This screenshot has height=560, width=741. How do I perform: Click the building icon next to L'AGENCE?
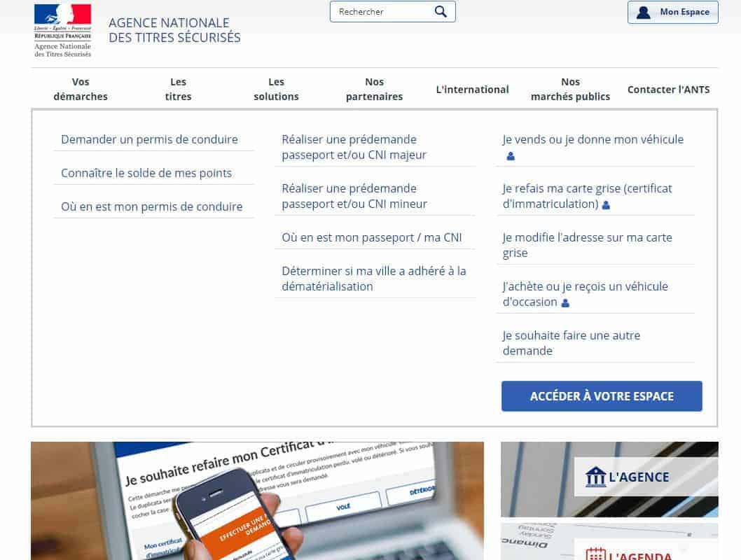(x=595, y=477)
